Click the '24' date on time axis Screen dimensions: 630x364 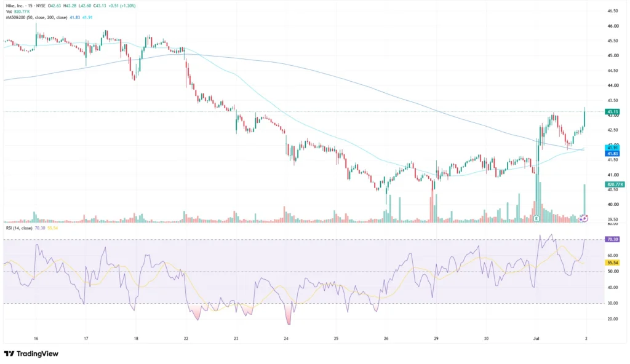pyautogui.click(x=286, y=339)
